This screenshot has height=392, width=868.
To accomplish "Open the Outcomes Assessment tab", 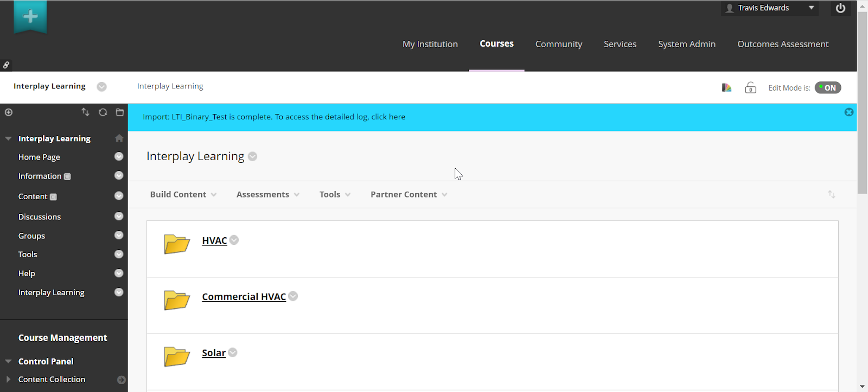I will 783,44.
